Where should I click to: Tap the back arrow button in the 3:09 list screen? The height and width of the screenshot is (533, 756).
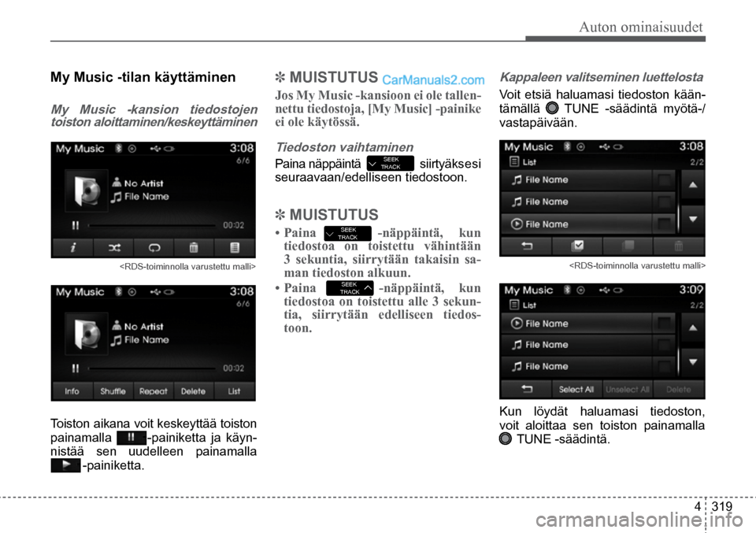(527, 389)
